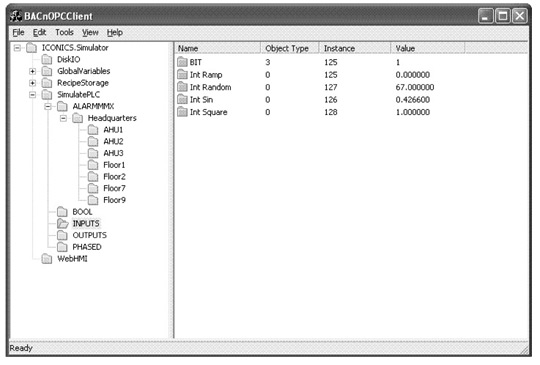Image resolution: width=540 pixels, height=365 pixels.
Task: Sort list by Value column header
Action: 428,49
